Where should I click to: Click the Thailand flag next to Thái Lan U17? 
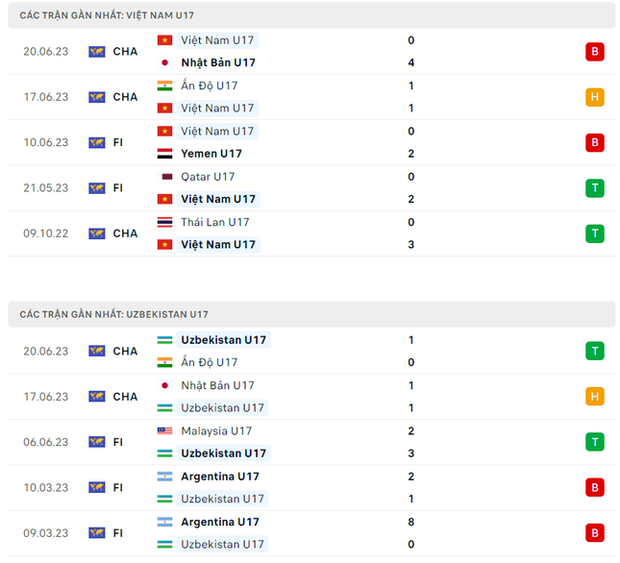pyautogui.click(x=165, y=222)
